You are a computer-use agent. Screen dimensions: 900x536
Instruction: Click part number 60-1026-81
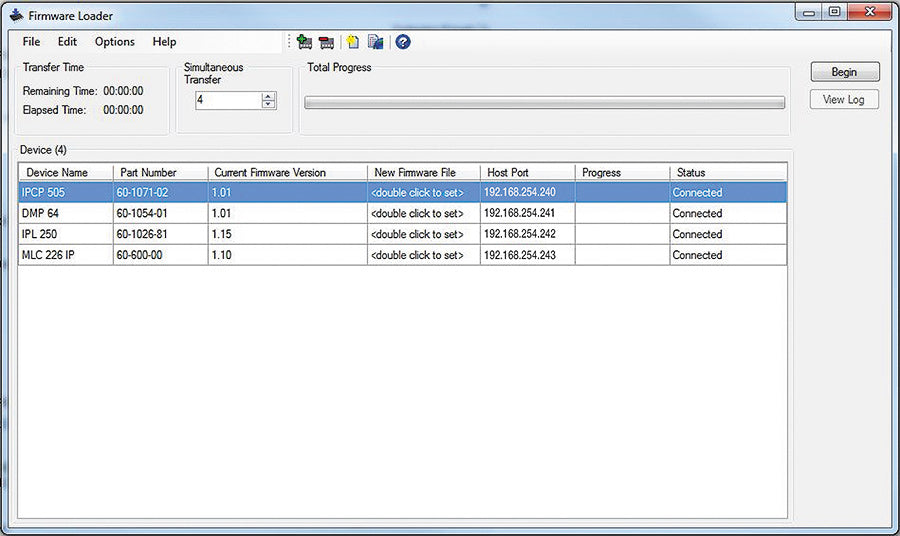click(142, 234)
